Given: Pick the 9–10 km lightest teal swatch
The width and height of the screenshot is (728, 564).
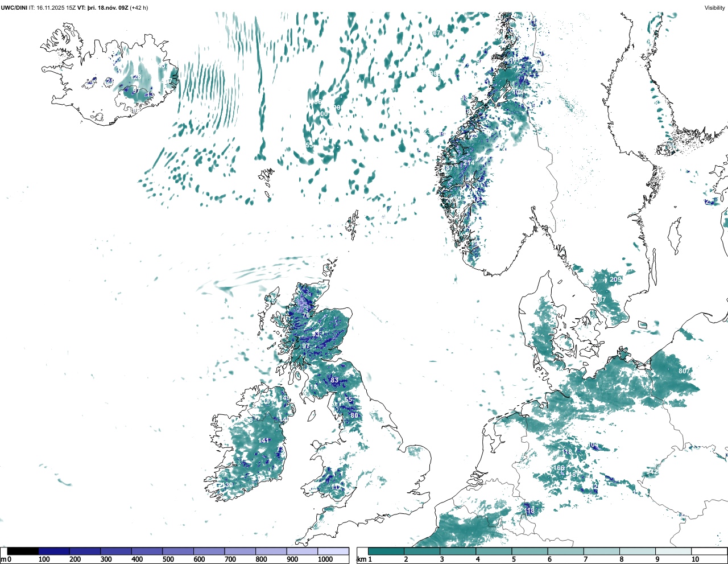Looking at the screenshot, I should point(673,551).
